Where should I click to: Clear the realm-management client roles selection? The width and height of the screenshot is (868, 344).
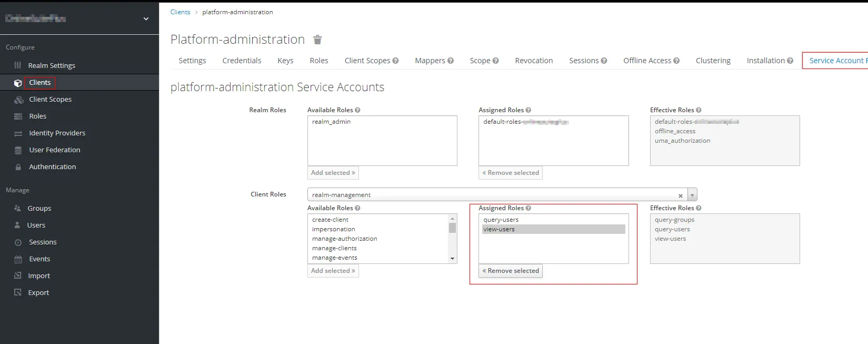pos(680,195)
